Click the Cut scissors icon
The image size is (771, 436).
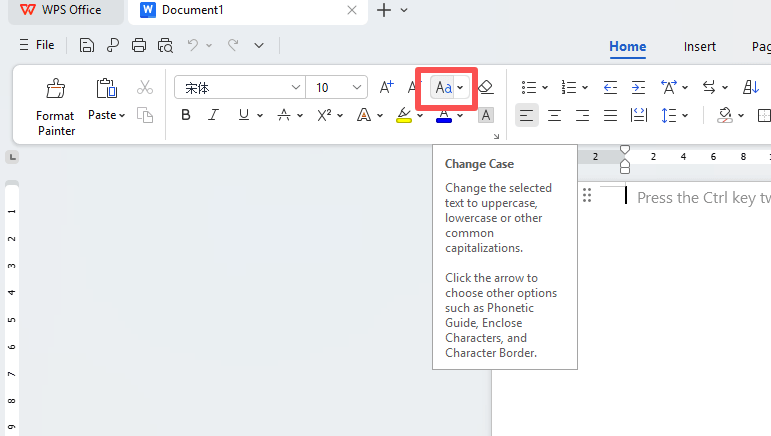point(145,87)
